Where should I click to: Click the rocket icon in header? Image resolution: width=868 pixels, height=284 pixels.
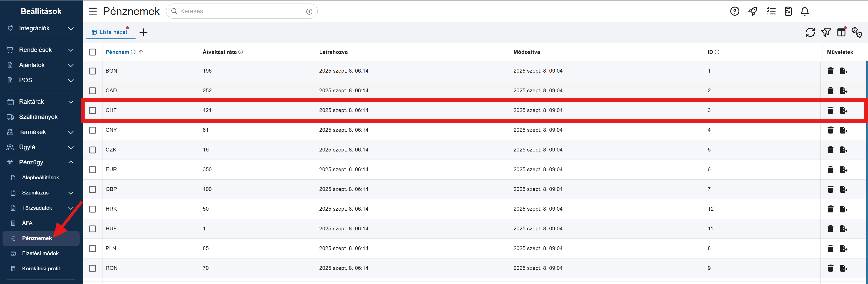[x=753, y=11]
